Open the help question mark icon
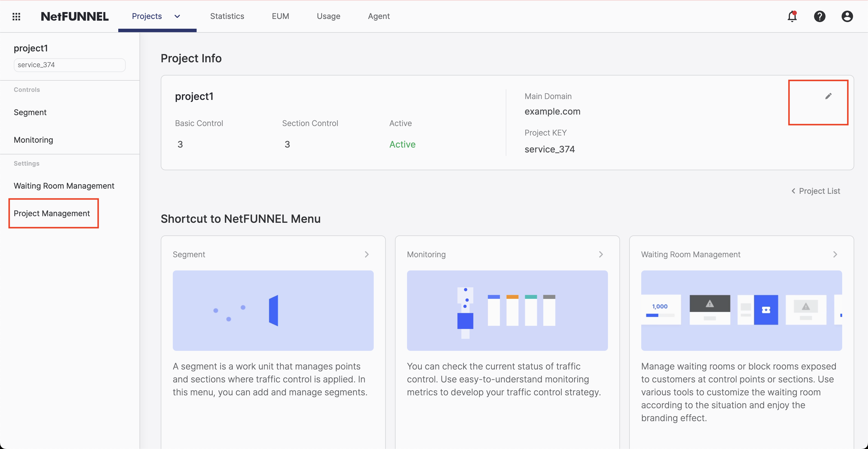The image size is (868, 449). tap(819, 16)
